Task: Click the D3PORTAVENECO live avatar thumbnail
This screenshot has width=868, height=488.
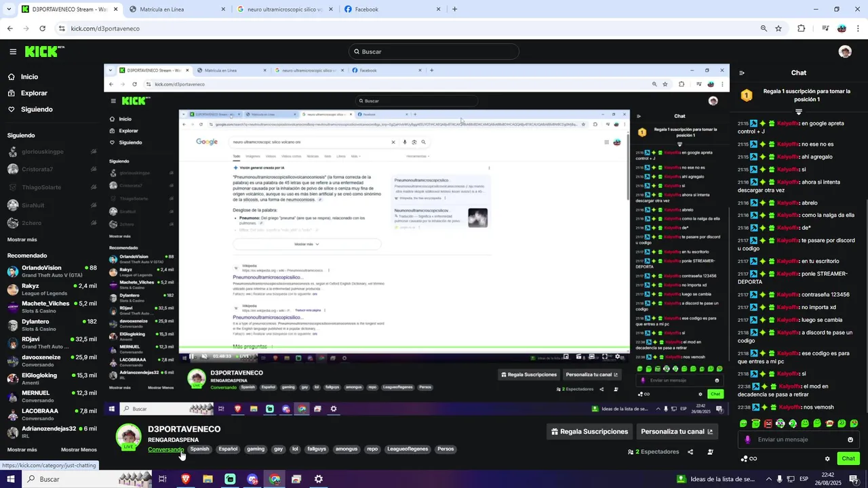Action: [x=128, y=438]
